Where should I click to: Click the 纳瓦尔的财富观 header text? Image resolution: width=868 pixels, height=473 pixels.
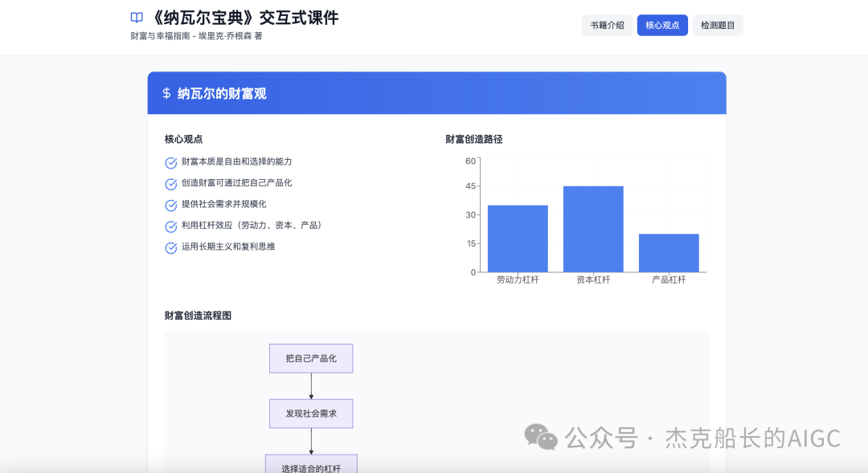coord(222,93)
